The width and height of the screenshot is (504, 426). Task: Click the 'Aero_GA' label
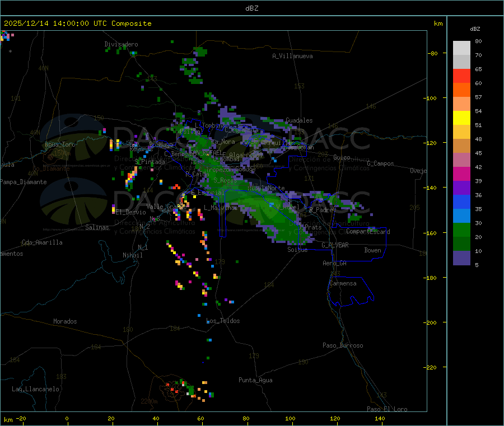(x=335, y=263)
